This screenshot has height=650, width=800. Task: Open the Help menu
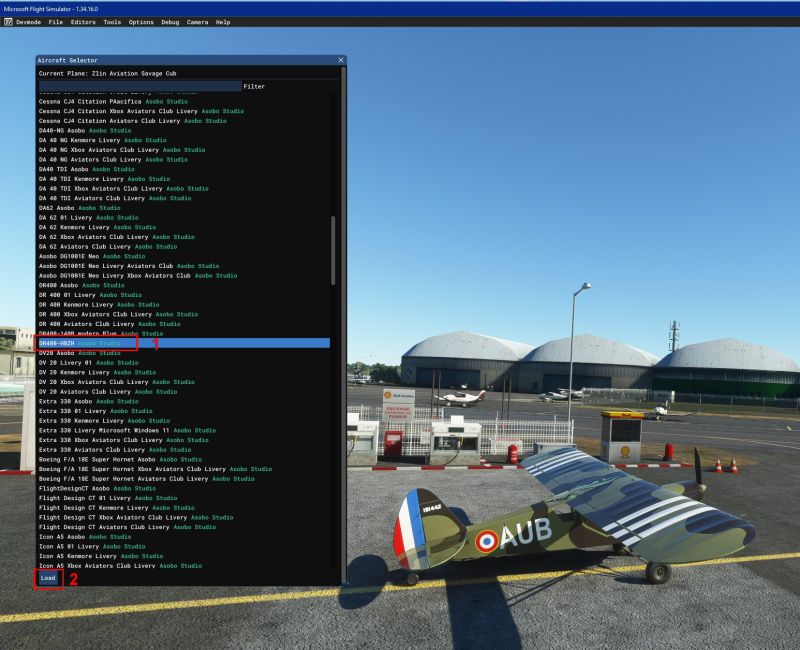(x=223, y=22)
